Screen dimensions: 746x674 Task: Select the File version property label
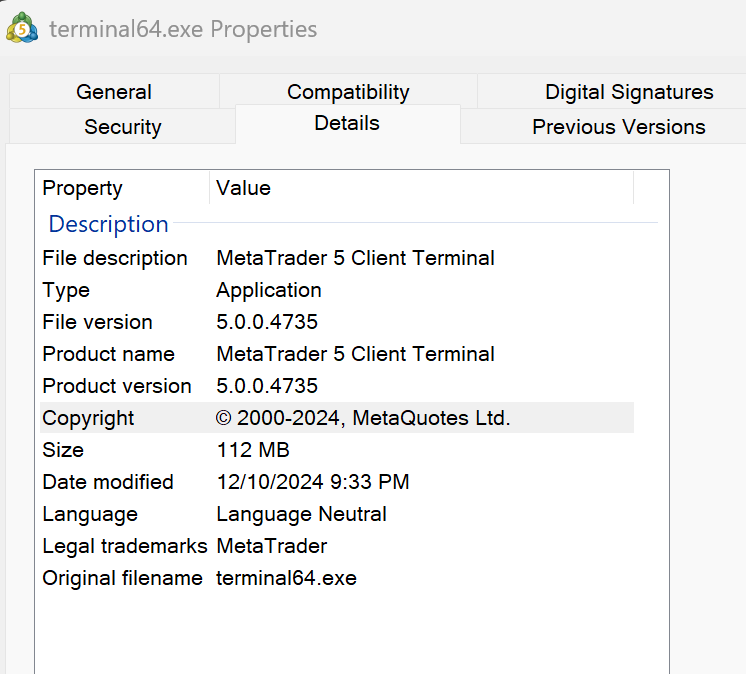pyautogui.click(x=97, y=322)
